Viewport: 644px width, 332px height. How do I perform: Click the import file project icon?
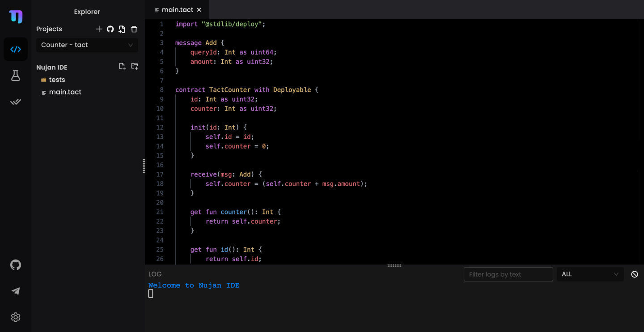pos(122,29)
